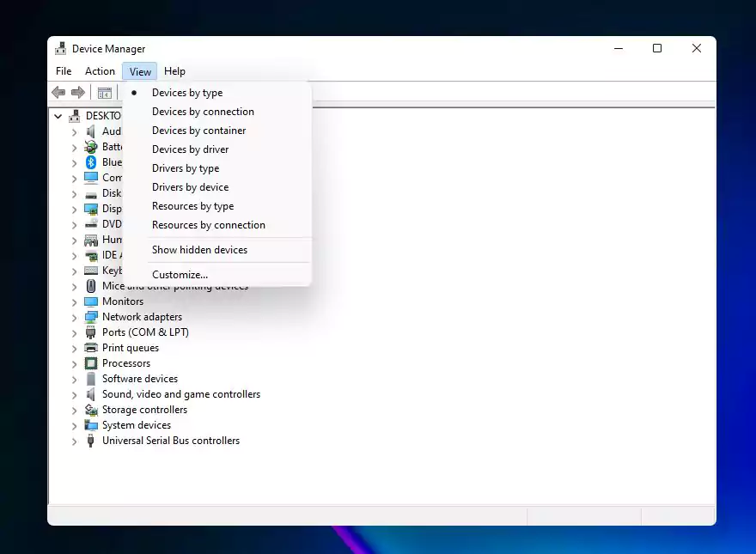
Task: Open the Help menu
Action: point(174,71)
